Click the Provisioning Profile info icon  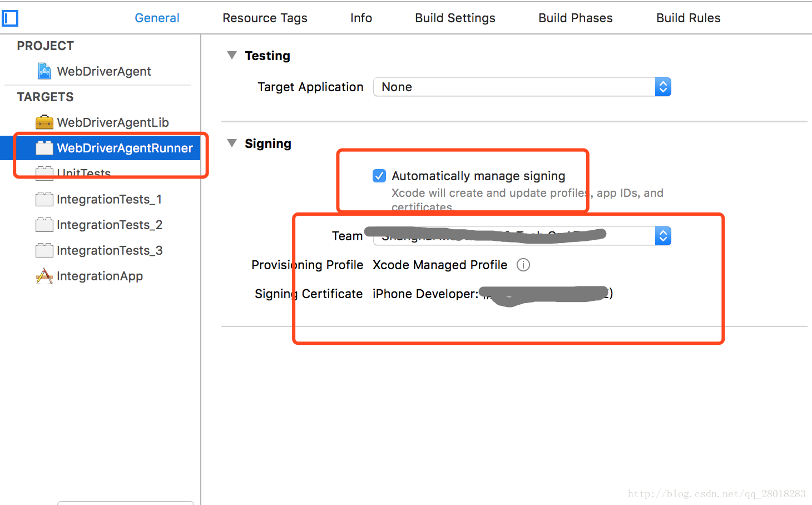pyautogui.click(x=523, y=265)
